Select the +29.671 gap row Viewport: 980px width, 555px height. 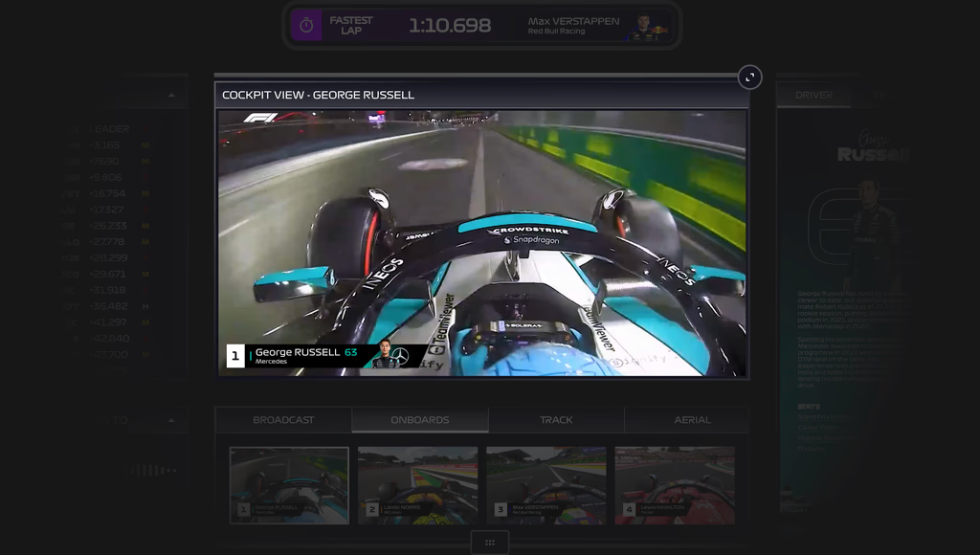tap(108, 274)
